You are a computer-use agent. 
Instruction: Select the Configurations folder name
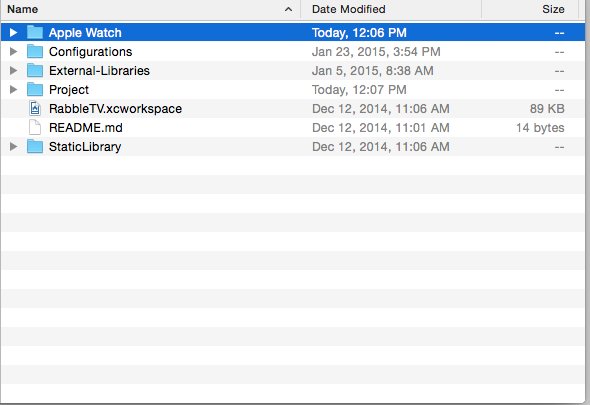point(90,52)
